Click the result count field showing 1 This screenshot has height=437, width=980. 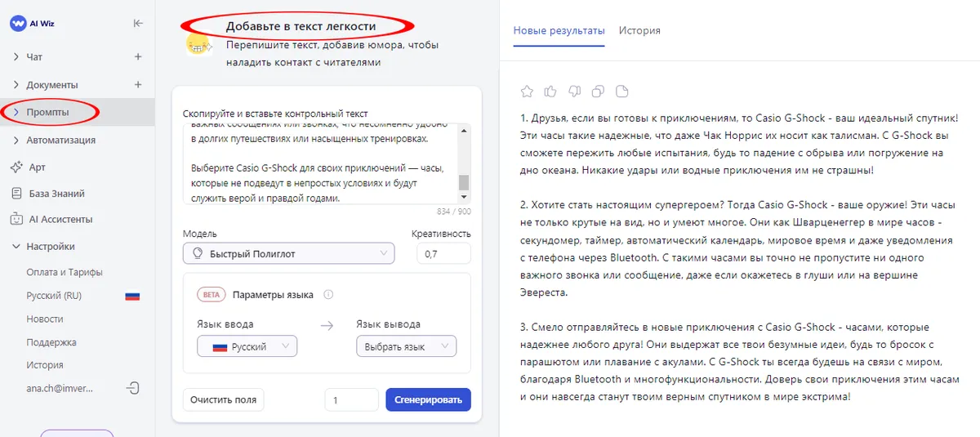tap(351, 399)
